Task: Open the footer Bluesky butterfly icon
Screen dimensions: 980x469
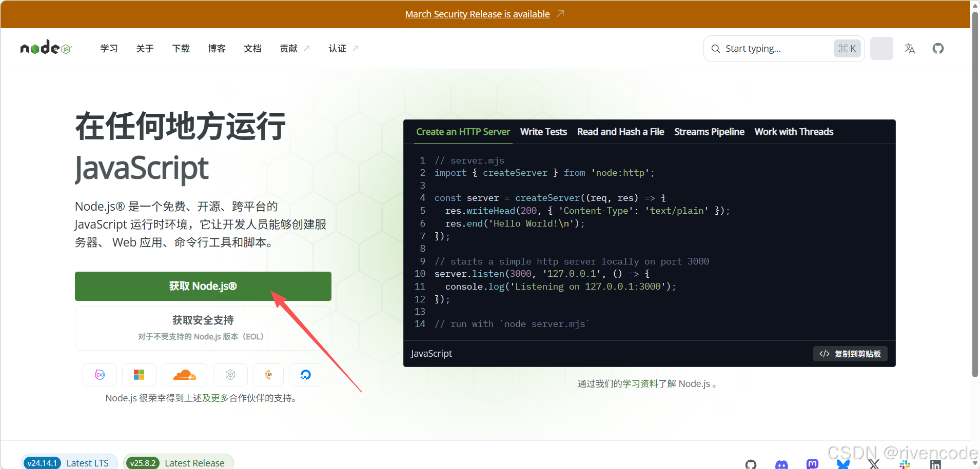Action: pyautogui.click(x=843, y=464)
